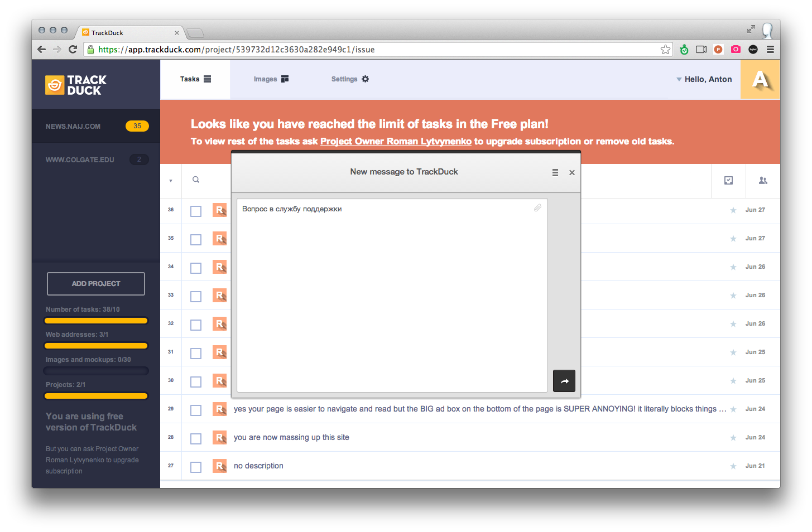Open a new browser tab
This screenshot has width=812, height=532.
point(195,33)
